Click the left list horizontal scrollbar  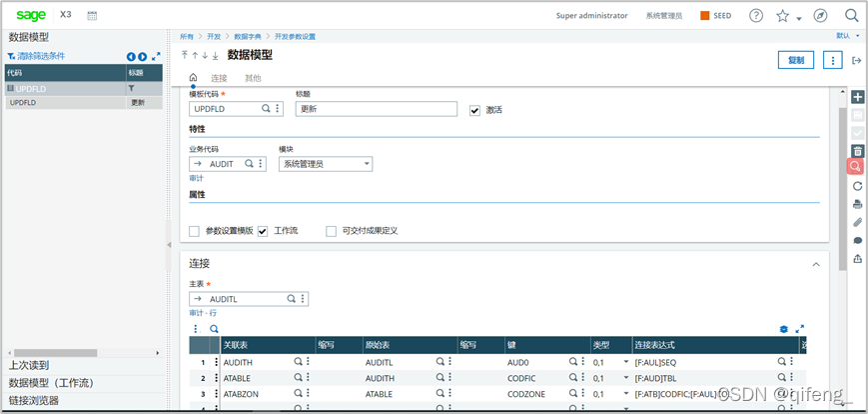coord(55,352)
